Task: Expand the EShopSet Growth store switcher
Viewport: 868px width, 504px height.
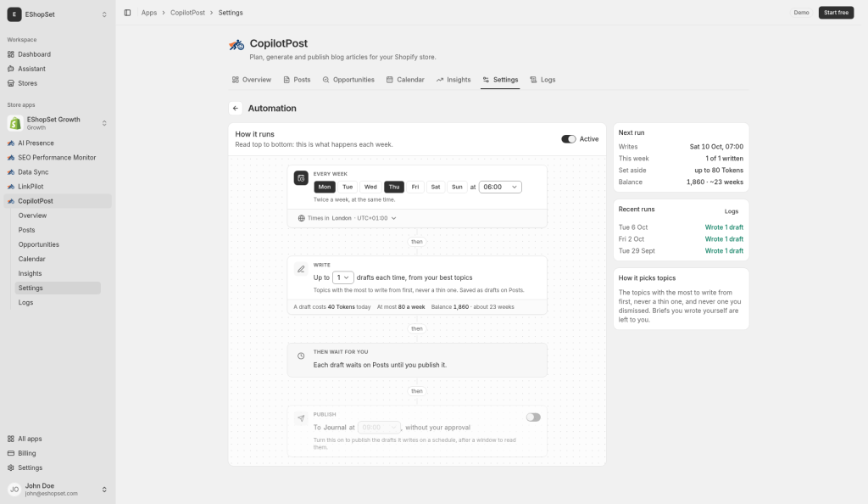Action: 104,123
